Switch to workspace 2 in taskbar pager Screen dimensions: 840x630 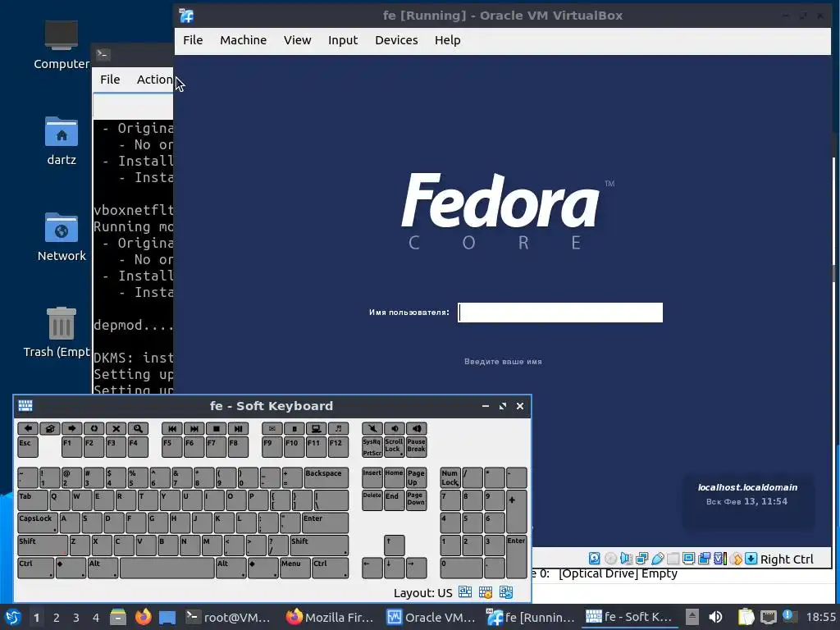click(57, 618)
